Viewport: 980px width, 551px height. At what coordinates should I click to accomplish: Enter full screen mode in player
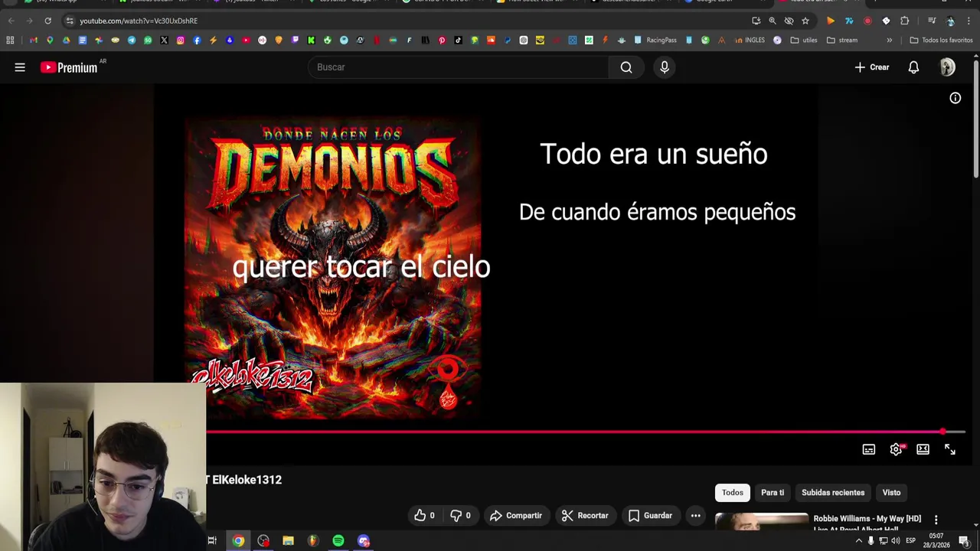coord(950,449)
